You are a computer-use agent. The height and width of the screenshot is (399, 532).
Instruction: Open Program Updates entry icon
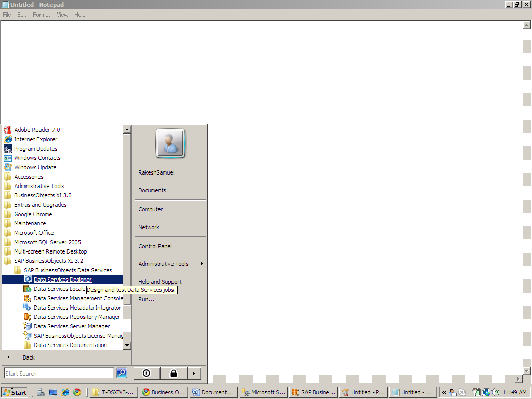point(7,149)
